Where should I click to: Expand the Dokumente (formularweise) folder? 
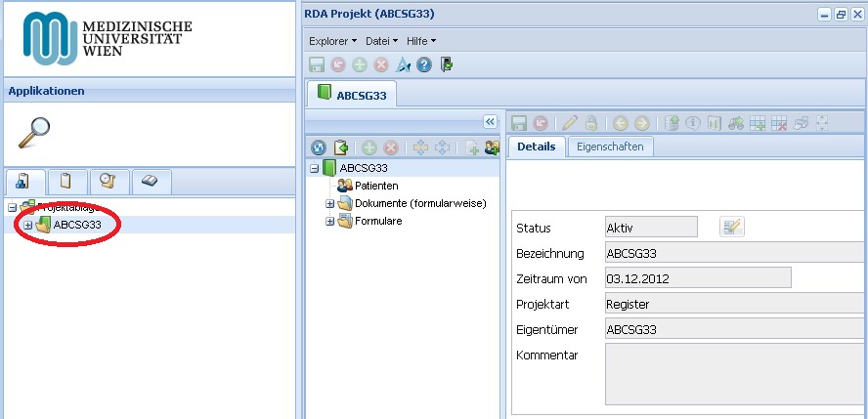click(x=330, y=203)
